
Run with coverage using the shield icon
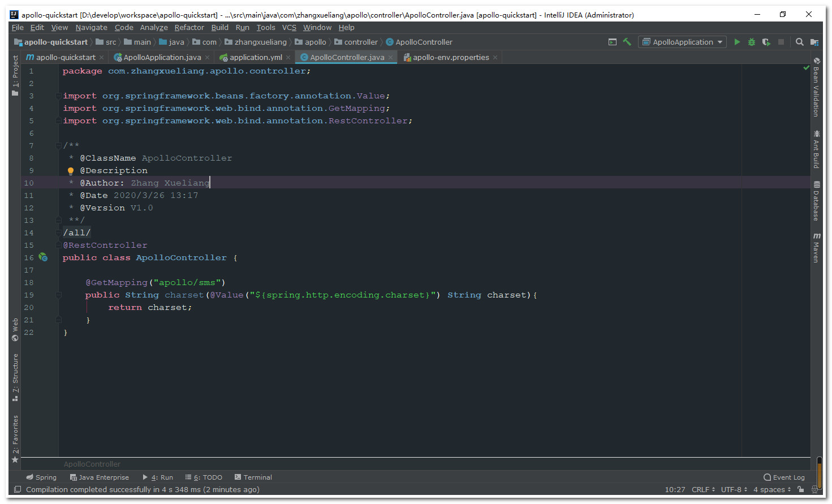[x=766, y=42]
